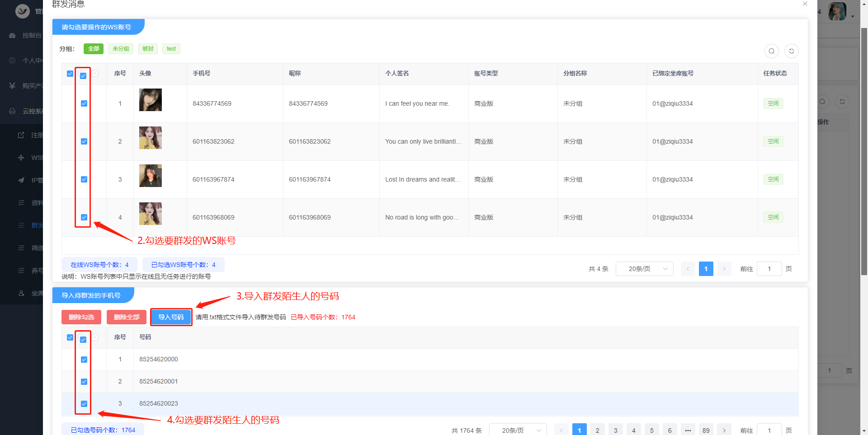
Task: Click avatar thumbnail of account 601163968069
Action: coord(151,214)
